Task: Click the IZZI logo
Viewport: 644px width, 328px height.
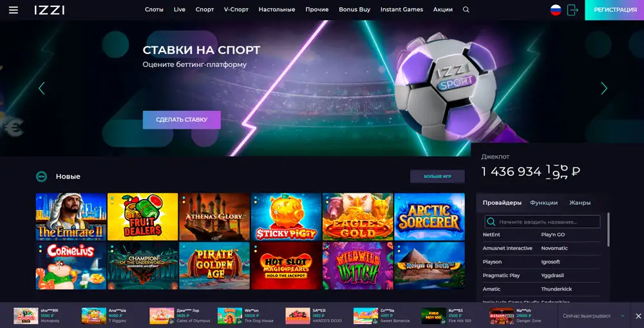Action: point(50,10)
